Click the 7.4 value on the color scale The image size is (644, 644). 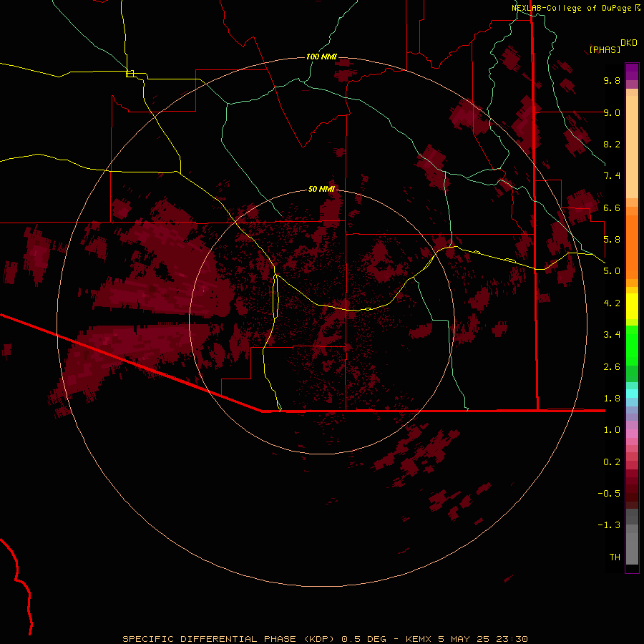[x=612, y=176]
